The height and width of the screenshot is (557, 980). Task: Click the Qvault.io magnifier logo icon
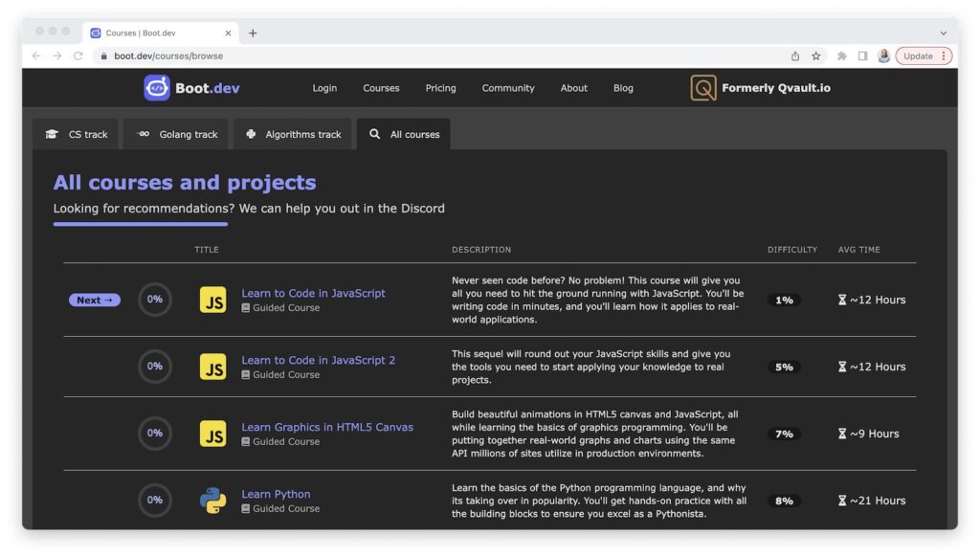pos(703,88)
